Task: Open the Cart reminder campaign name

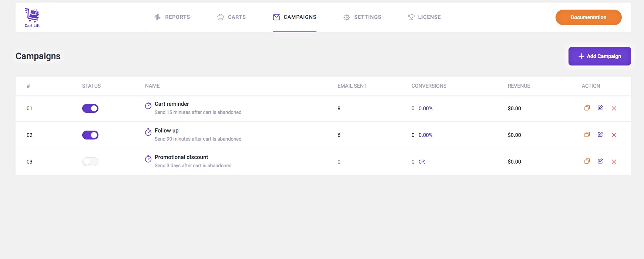Action: click(172, 104)
